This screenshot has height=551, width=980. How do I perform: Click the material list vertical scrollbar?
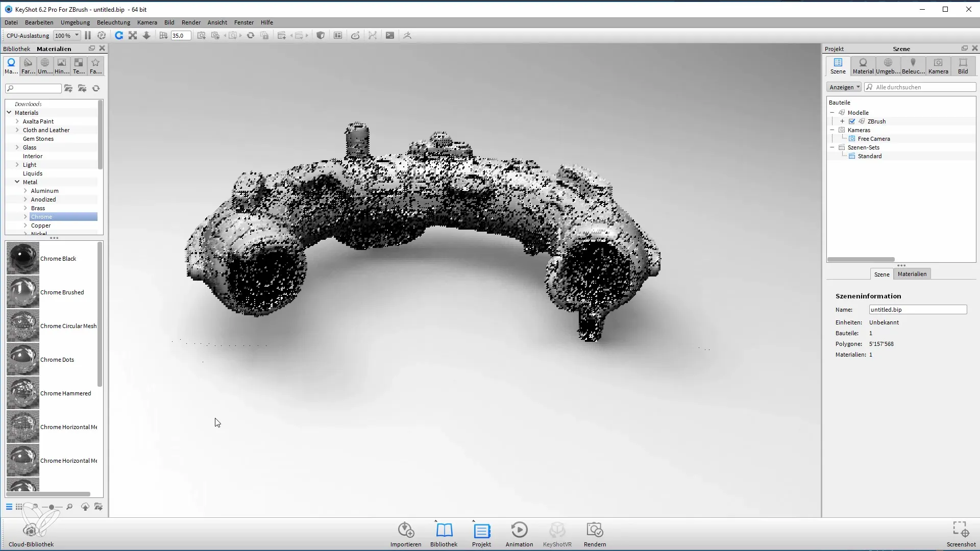[x=100, y=314]
